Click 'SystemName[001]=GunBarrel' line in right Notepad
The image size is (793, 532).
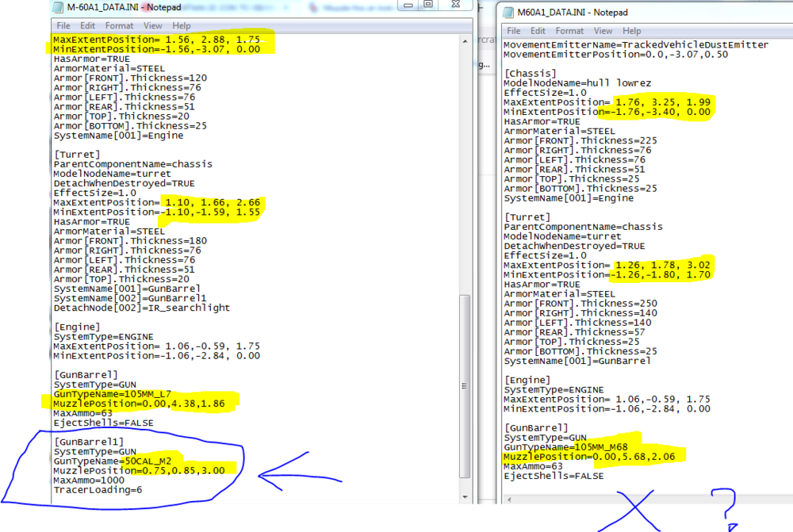(x=577, y=361)
